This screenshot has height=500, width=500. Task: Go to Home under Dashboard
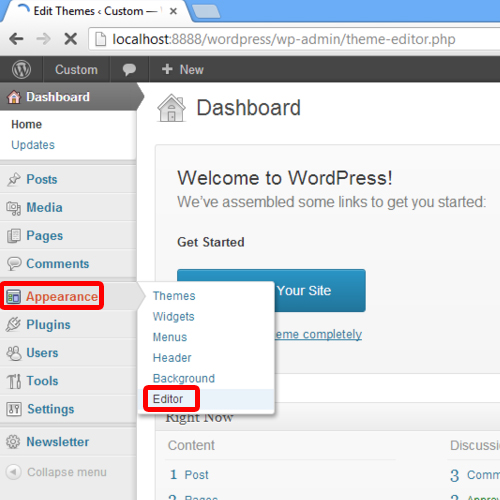tap(27, 124)
